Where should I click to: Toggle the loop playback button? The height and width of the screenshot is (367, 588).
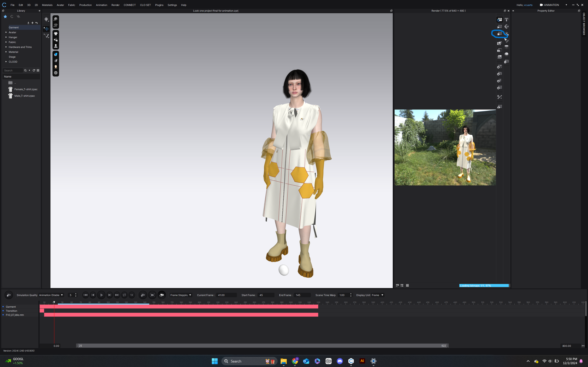pos(124,295)
